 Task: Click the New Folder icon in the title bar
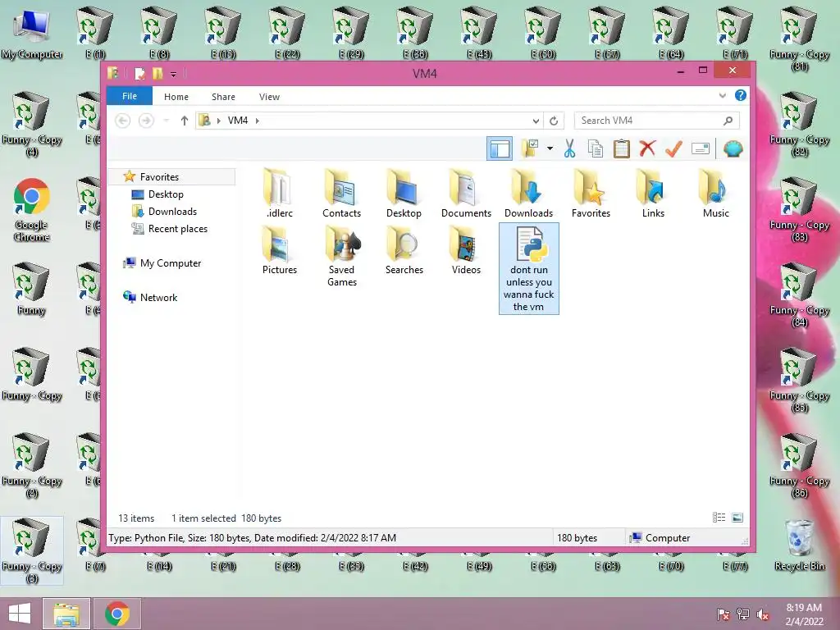tap(157, 73)
